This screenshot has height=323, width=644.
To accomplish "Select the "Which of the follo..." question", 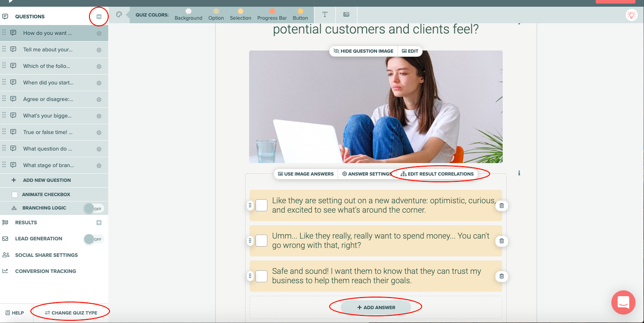I will tap(54, 66).
